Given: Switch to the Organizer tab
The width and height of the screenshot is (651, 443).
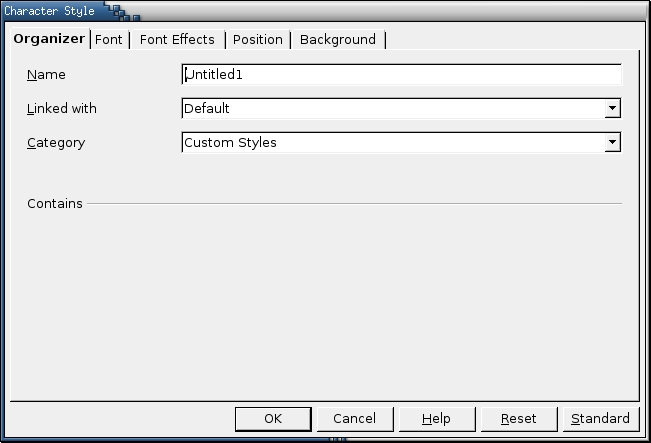Looking at the screenshot, I should click(x=49, y=40).
